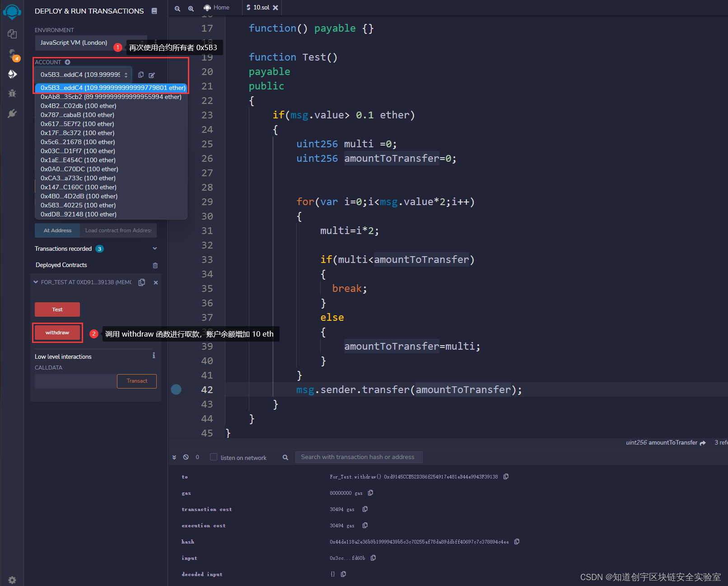Viewport: 728px width, 586px height.
Task: Clear the terminal console icon
Action: 186,457
